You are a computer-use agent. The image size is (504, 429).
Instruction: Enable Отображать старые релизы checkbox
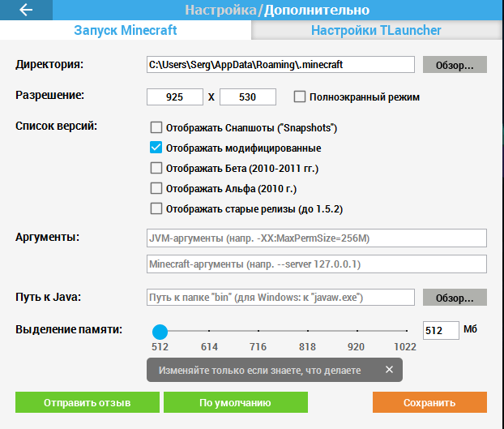[156, 208]
